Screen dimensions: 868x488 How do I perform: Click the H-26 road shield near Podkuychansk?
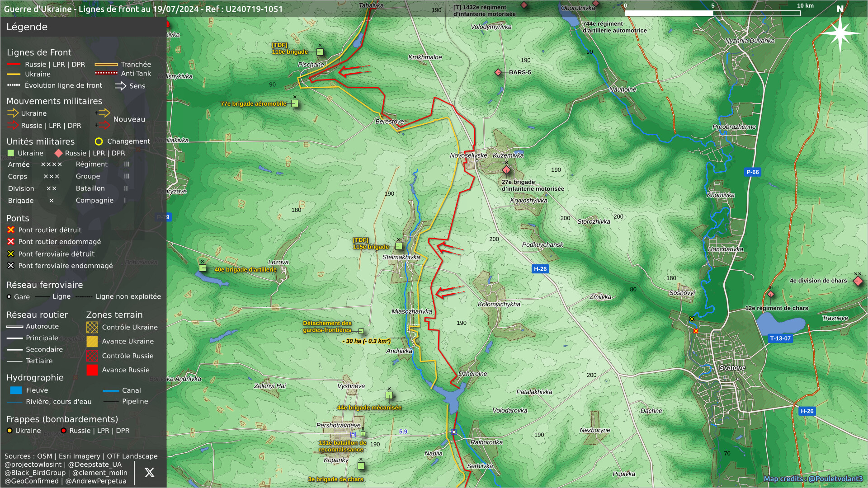pos(540,269)
